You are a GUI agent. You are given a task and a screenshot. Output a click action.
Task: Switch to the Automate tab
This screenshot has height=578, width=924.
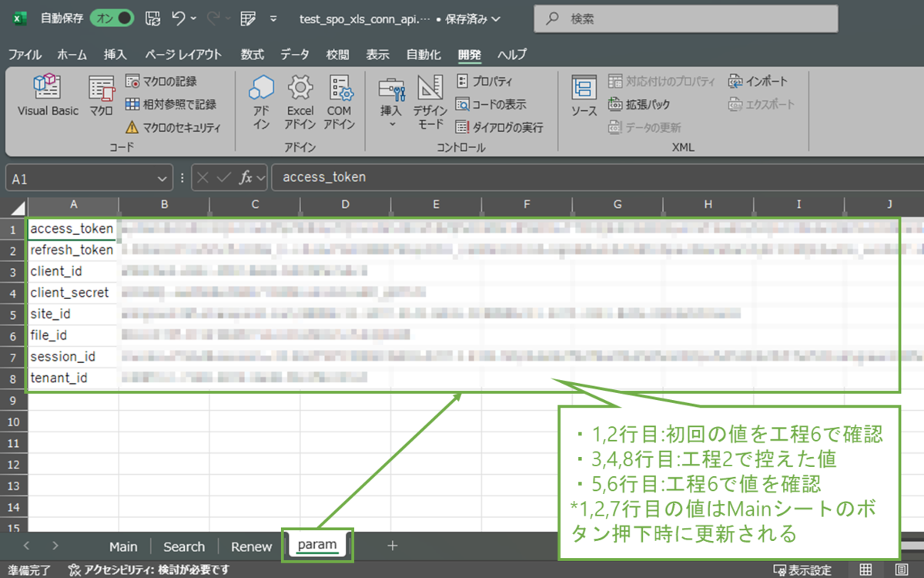[x=423, y=55]
